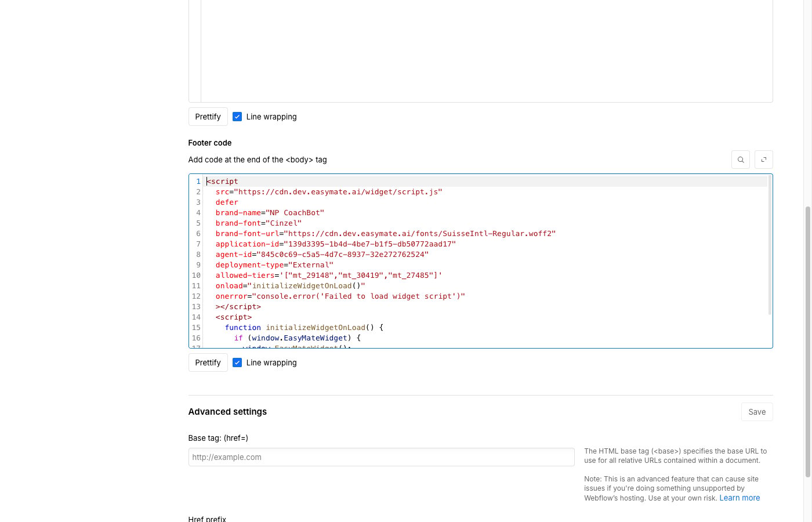Click the brand-font="Cinzel" line
Viewport: 812px width, 522px height.
pos(259,223)
